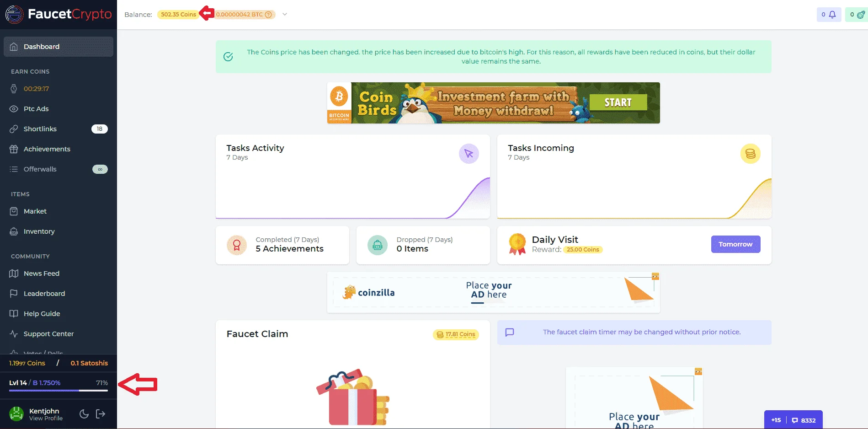Click the Tasks Incoming coins icon
Image resolution: width=868 pixels, height=429 pixels.
(x=751, y=154)
